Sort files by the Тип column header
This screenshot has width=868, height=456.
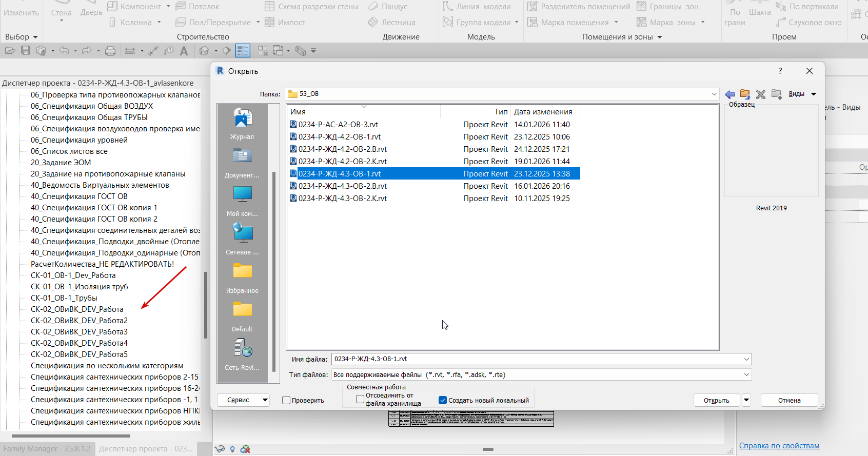[x=476, y=111]
